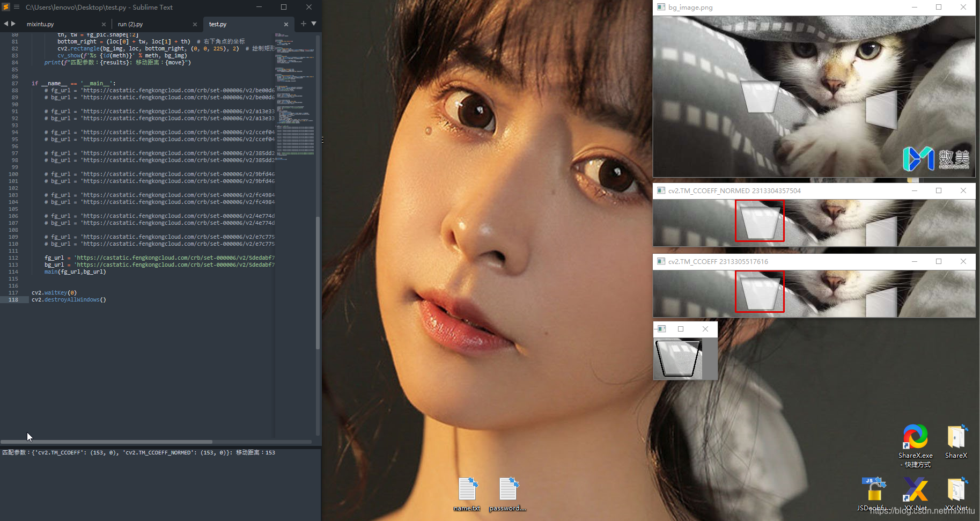Screen dimensions: 980x521
Task: Click the slider piece image thumbnail
Action: [678, 358]
